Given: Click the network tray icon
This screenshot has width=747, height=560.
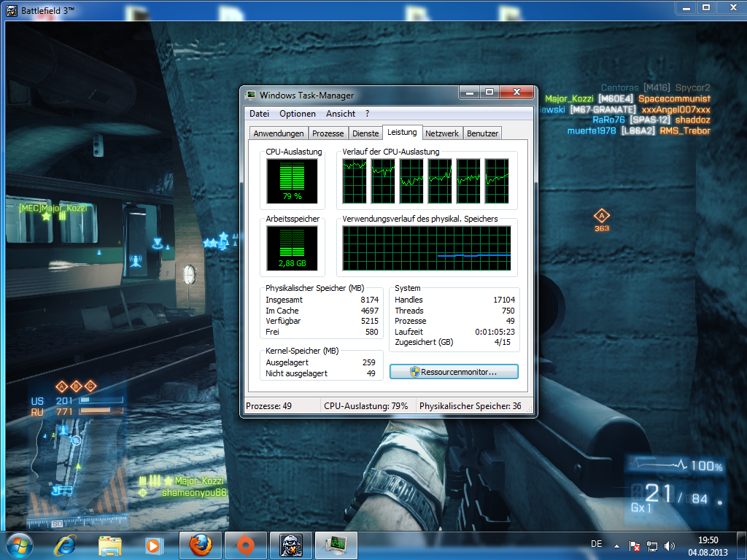Looking at the screenshot, I should click(651, 546).
